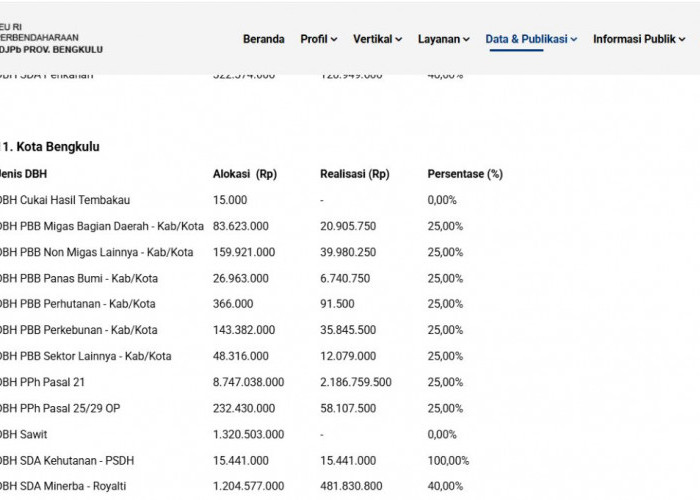Viewport: 700px width, 500px height.
Task: Click the DBH Sawit allocation value
Action: click(248, 434)
